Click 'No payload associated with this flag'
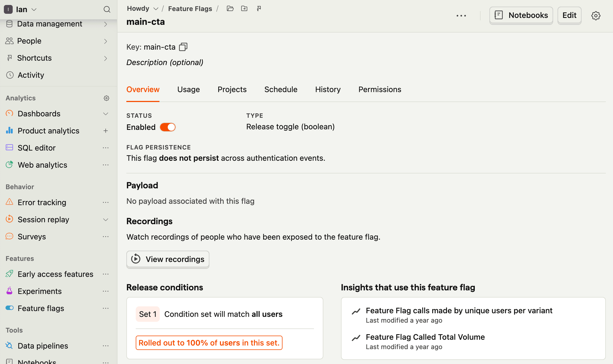 [190, 201]
